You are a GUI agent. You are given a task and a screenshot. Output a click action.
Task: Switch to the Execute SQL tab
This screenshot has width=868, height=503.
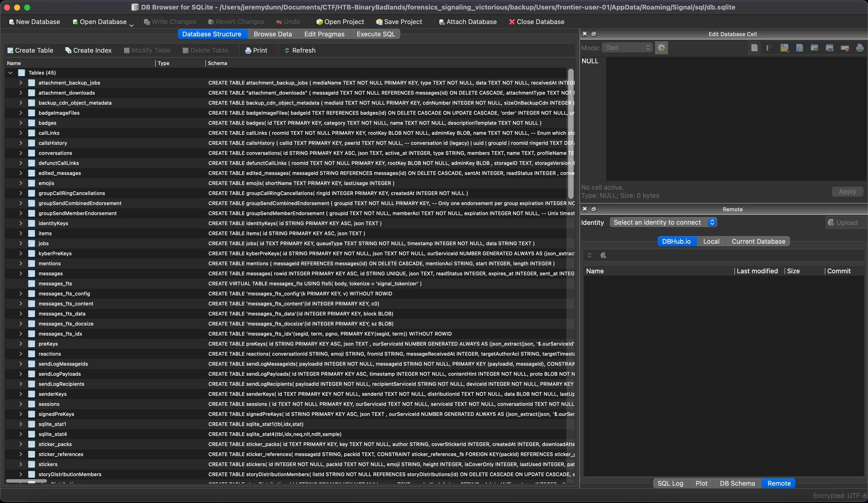375,34
